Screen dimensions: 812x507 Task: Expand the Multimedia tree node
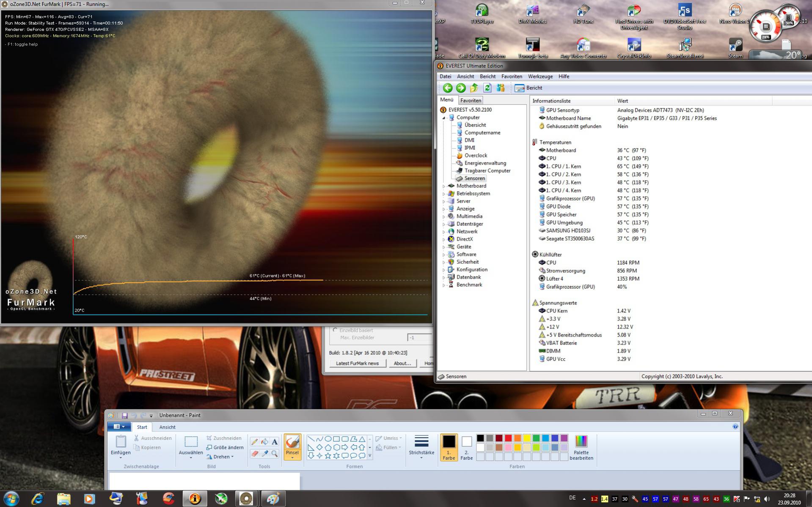click(x=444, y=217)
